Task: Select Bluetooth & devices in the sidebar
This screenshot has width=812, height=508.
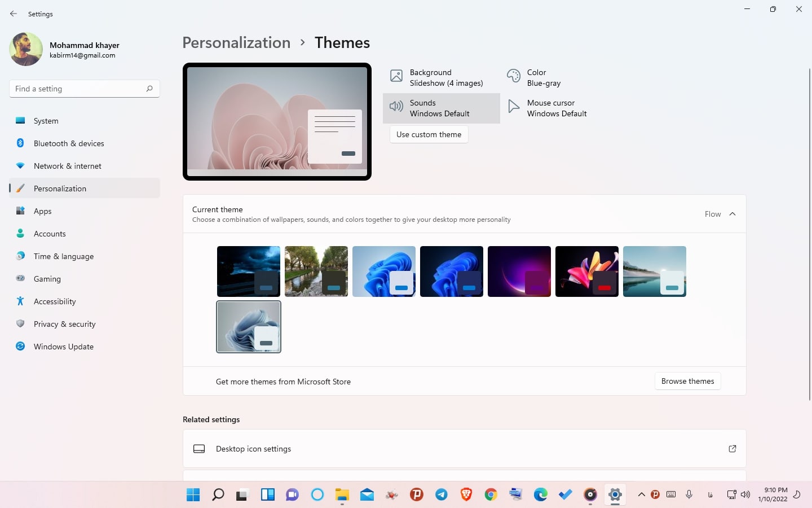Action: (68, 143)
